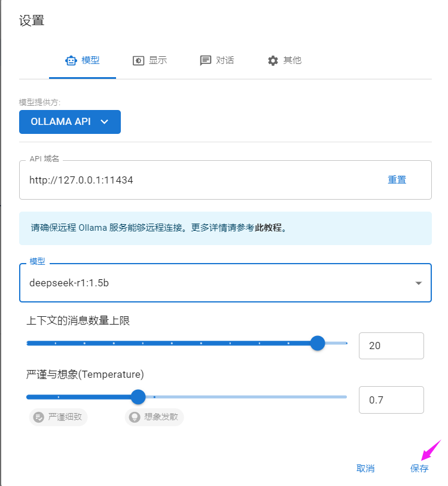Open the 对话 tab
Image resolution: width=448 pixels, height=486 pixels.
click(217, 60)
